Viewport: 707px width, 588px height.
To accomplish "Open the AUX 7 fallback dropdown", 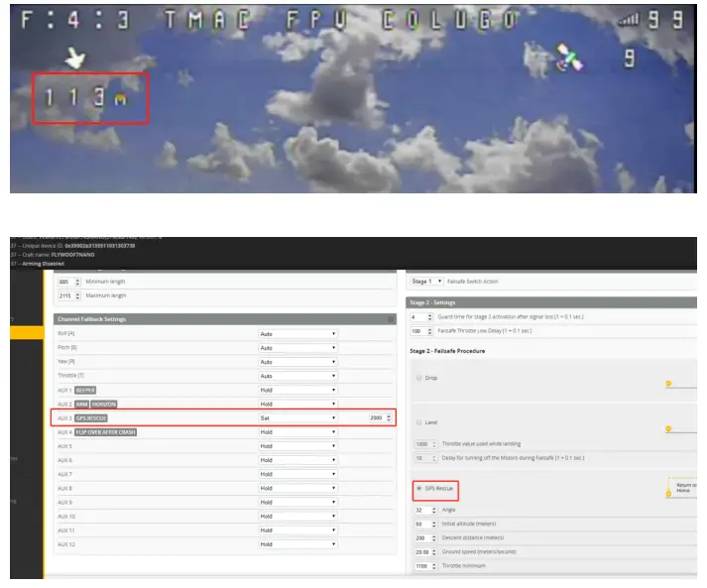I will [x=298, y=474].
